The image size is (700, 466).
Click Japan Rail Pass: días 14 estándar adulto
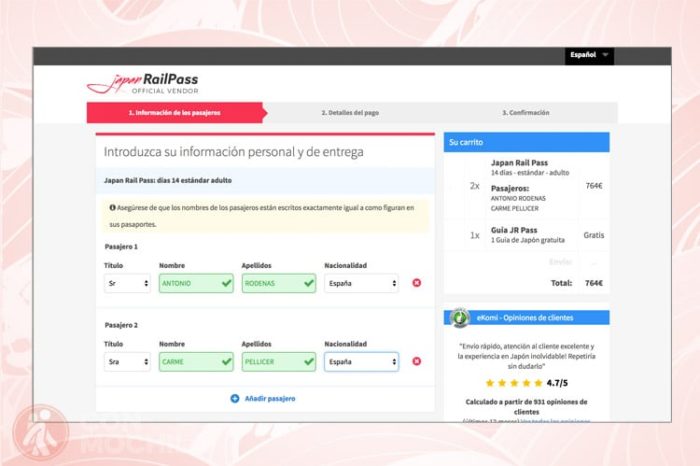click(168, 180)
